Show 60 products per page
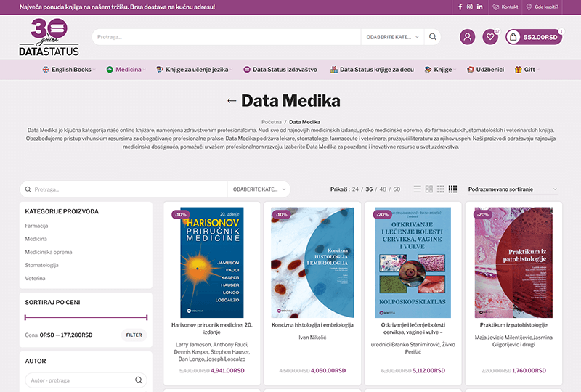This screenshot has width=581, height=392. [x=397, y=189]
